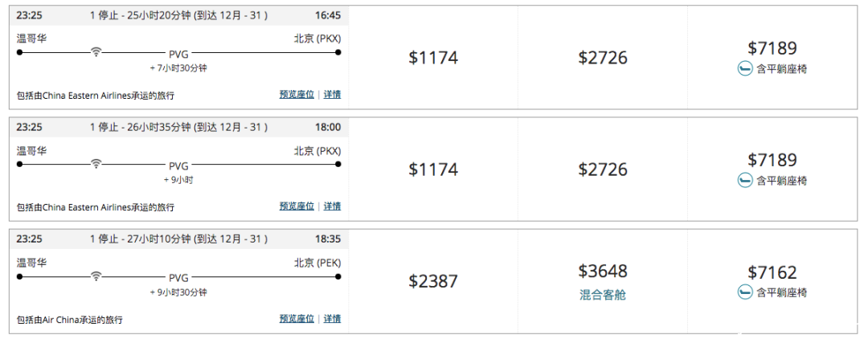The image size is (868, 339).
Task: Open 详情 for the 16:45 arrival flight
Action: pyautogui.click(x=332, y=95)
